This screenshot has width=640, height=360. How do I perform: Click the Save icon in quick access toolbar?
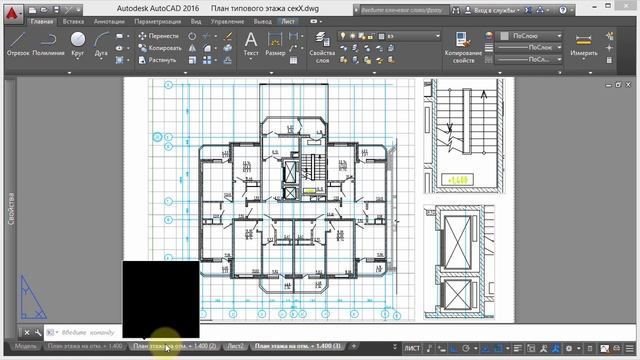coord(56,9)
